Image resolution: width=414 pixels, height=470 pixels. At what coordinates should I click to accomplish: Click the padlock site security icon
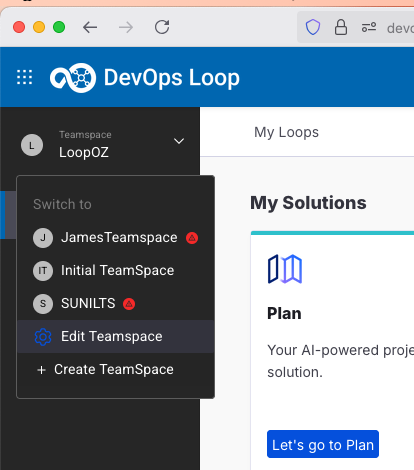click(341, 27)
